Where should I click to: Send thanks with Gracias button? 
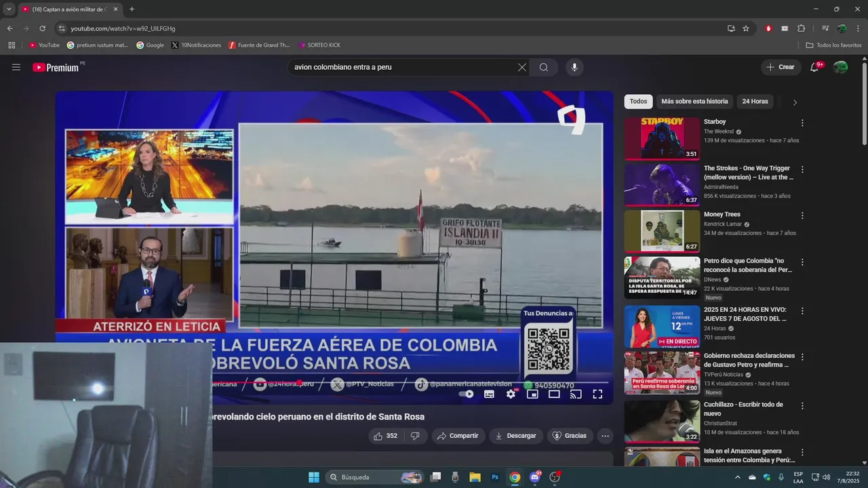point(570,436)
